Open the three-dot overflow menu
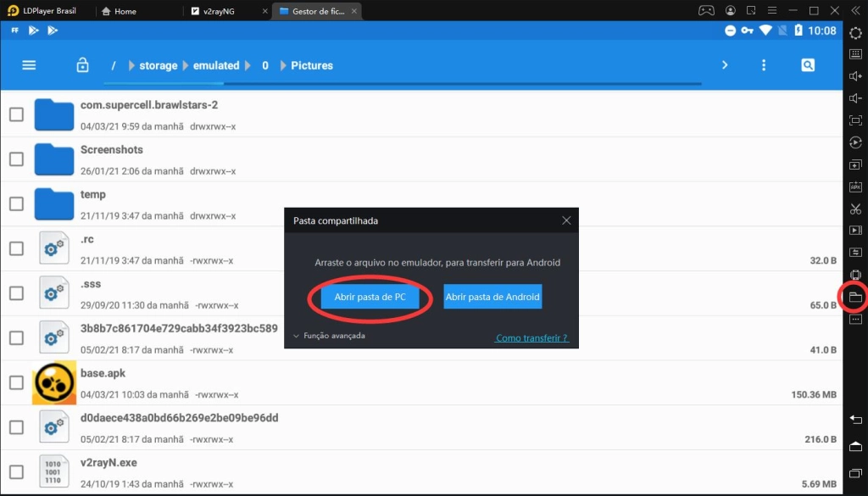The height and width of the screenshot is (496, 868). point(764,65)
